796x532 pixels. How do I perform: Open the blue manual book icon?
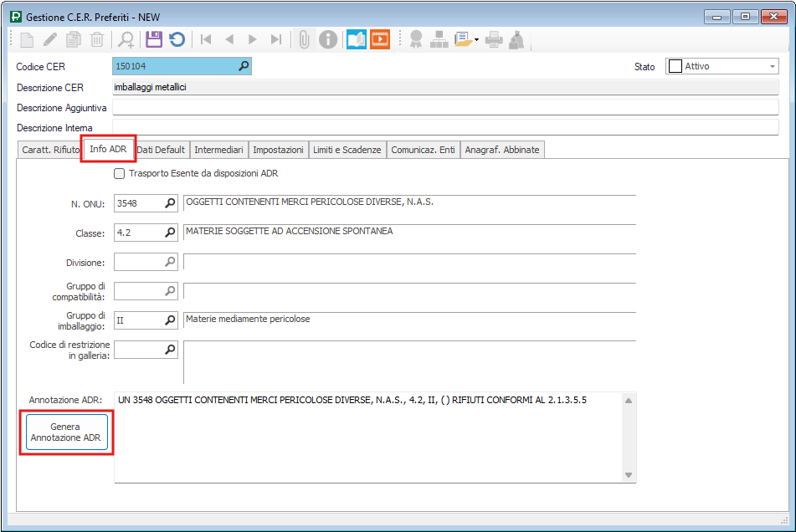pos(356,39)
